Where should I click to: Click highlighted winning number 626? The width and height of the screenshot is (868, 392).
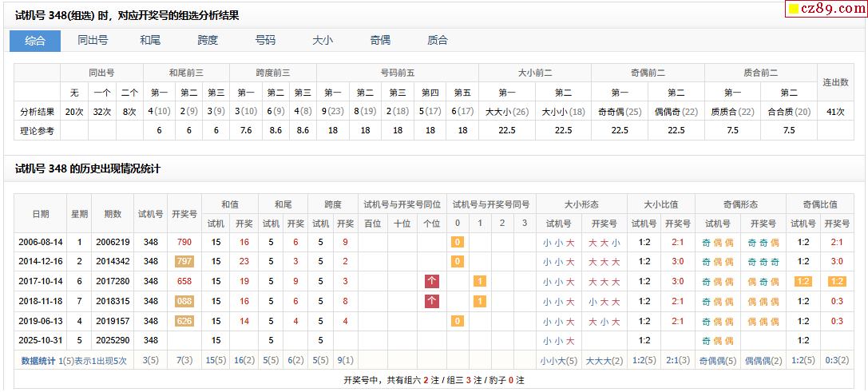click(184, 321)
